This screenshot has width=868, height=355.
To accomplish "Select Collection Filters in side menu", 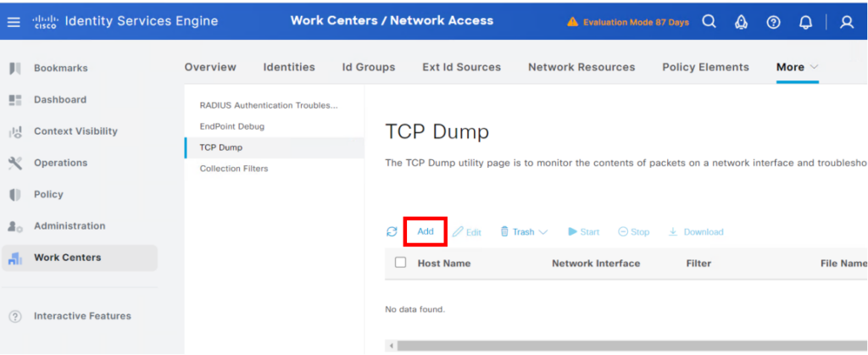I will (234, 169).
